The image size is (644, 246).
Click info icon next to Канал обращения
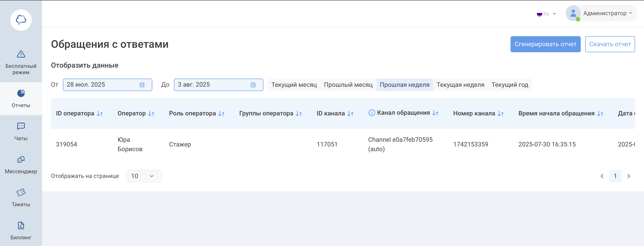[x=372, y=113]
